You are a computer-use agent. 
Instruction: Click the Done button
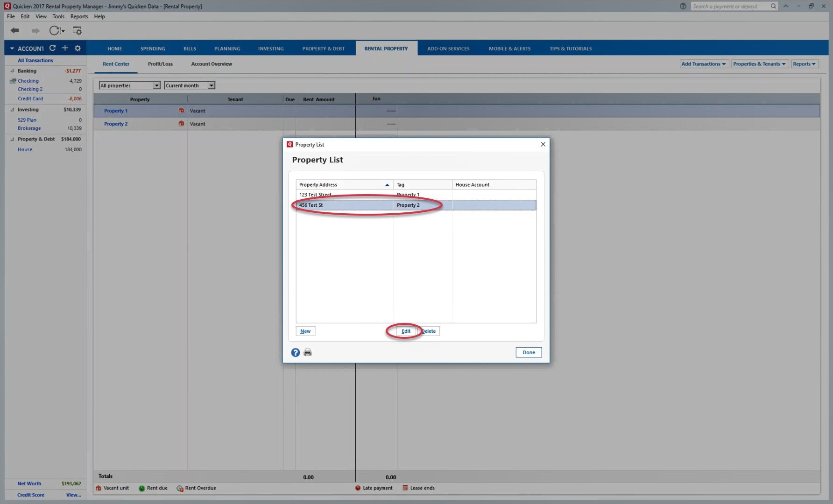(529, 352)
